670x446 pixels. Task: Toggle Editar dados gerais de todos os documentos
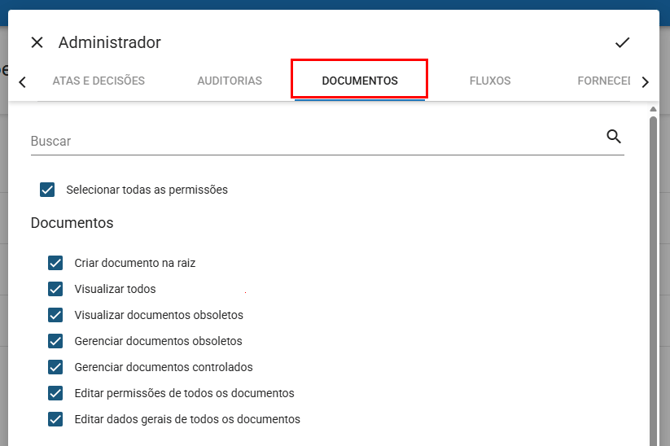[x=56, y=419]
